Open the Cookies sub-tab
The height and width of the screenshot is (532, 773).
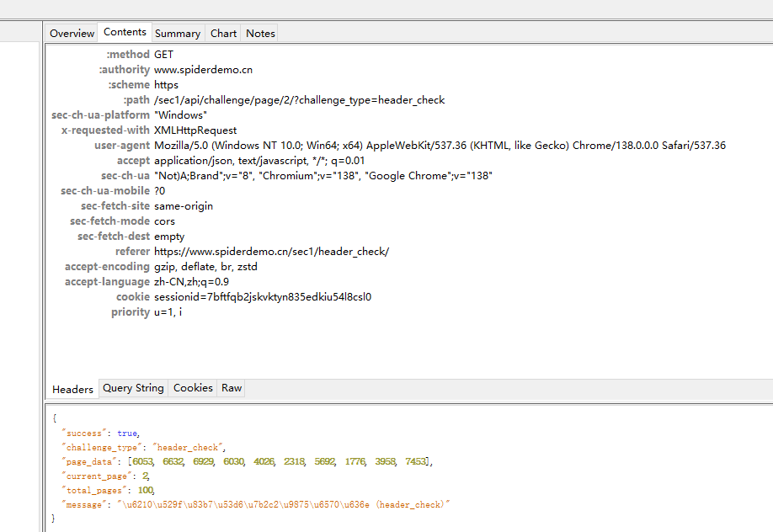tap(193, 388)
